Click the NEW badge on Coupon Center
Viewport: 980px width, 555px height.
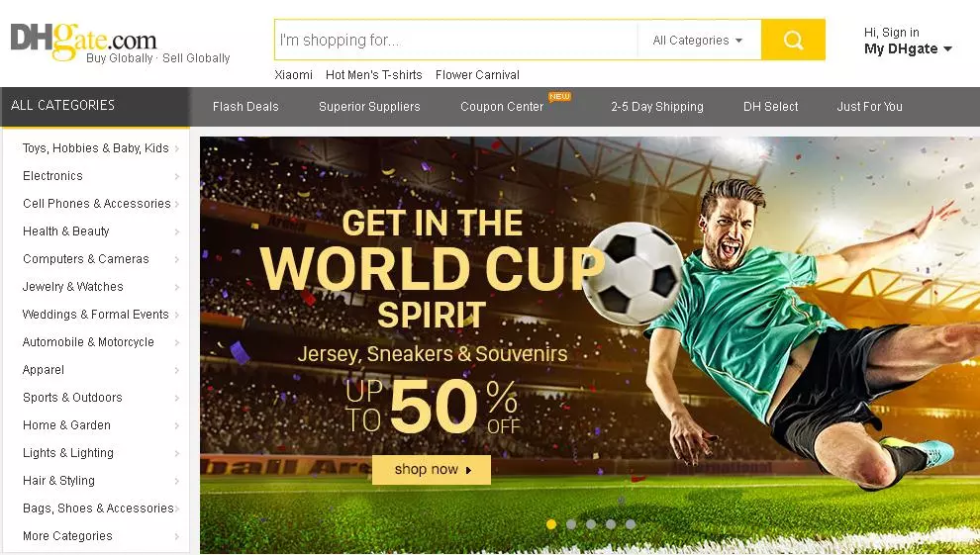(559, 96)
